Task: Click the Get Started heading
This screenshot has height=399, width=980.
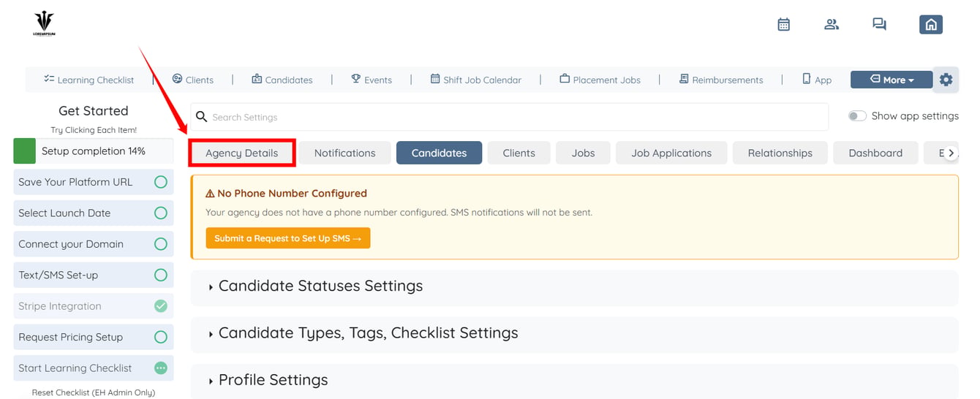Action: coord(94,111)
